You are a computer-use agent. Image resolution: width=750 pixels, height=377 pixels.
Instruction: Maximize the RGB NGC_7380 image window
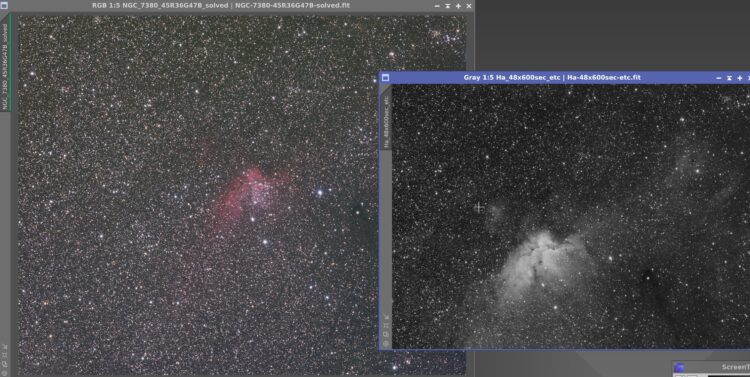click(x=458, y=6)
